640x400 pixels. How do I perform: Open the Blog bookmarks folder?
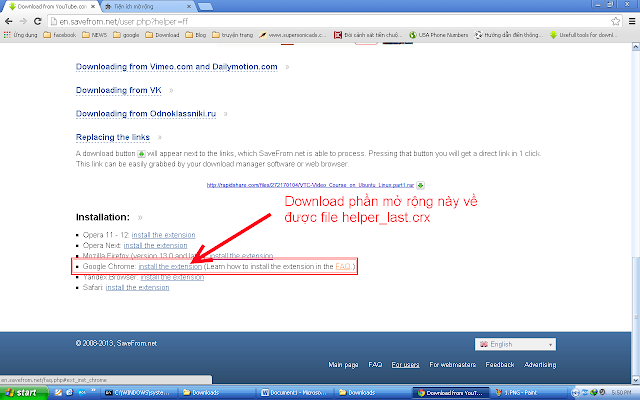[x=196, y=35]
